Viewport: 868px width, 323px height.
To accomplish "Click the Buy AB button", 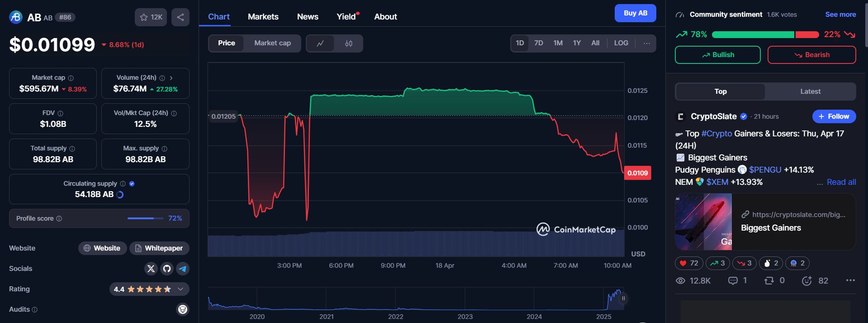I will 636,13.
